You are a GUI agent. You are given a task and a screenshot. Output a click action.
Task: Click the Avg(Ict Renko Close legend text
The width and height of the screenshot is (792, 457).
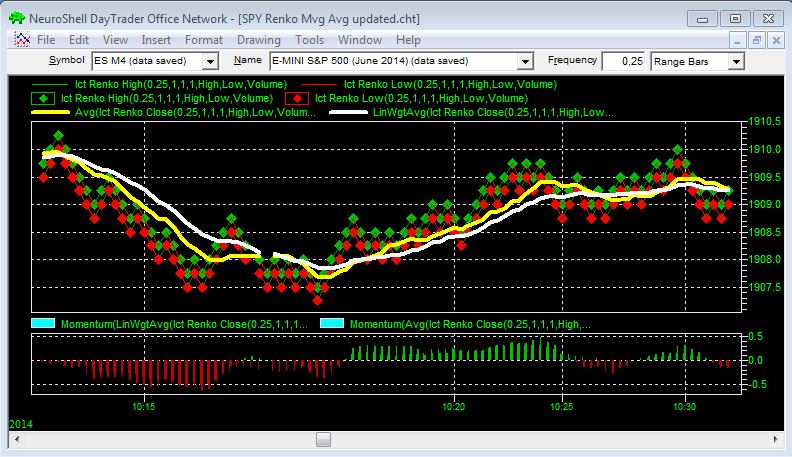tap(195, 113)
